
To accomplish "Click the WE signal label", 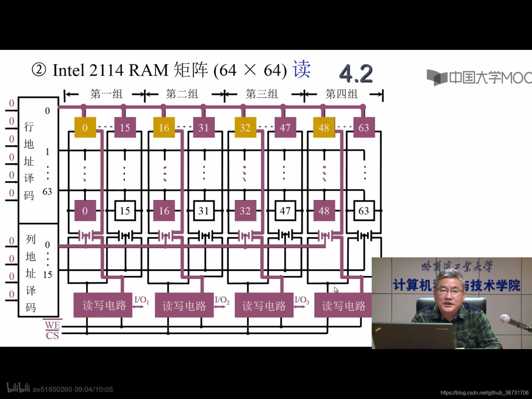I will 53,325.
